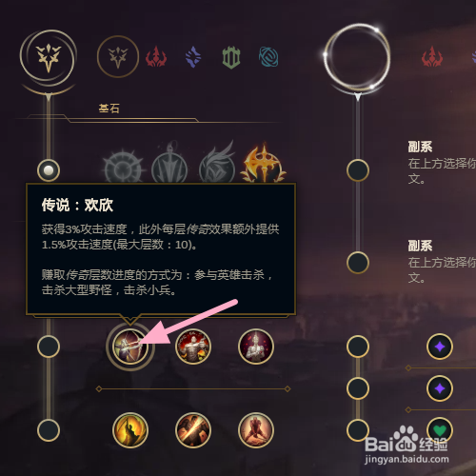Select the glowing Conqueror keystone rune
The height and width of the screenshot is (476, 476).
point(263,165)
